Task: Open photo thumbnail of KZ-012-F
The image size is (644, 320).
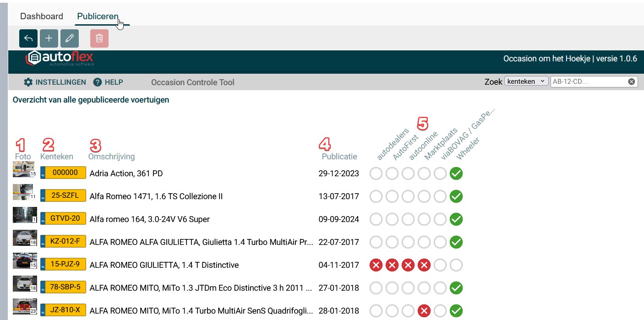Action: pos(23,238)
